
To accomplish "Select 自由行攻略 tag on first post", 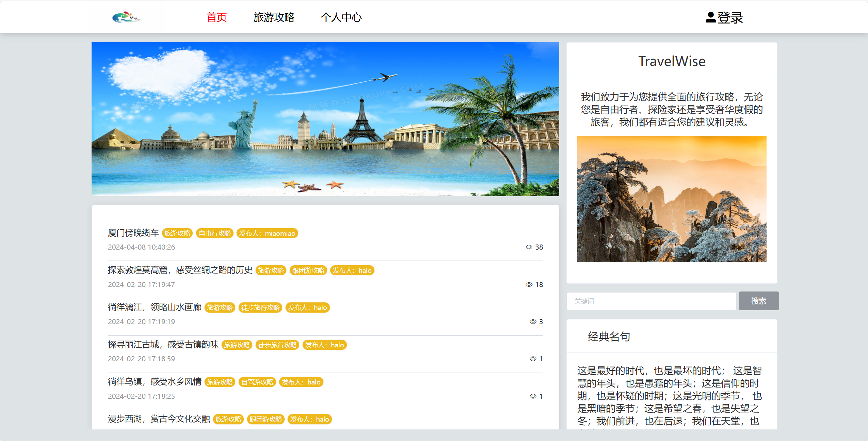I will 214,233.
